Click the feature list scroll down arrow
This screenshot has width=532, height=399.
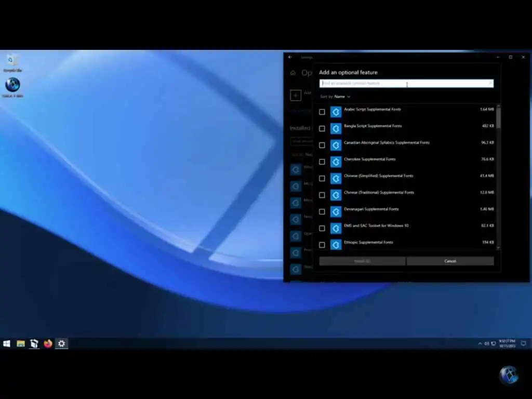[x=498, y=248]
